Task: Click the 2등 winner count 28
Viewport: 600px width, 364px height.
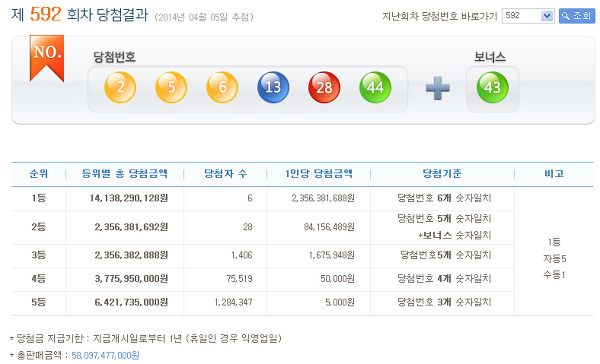Action: (248, 227)
